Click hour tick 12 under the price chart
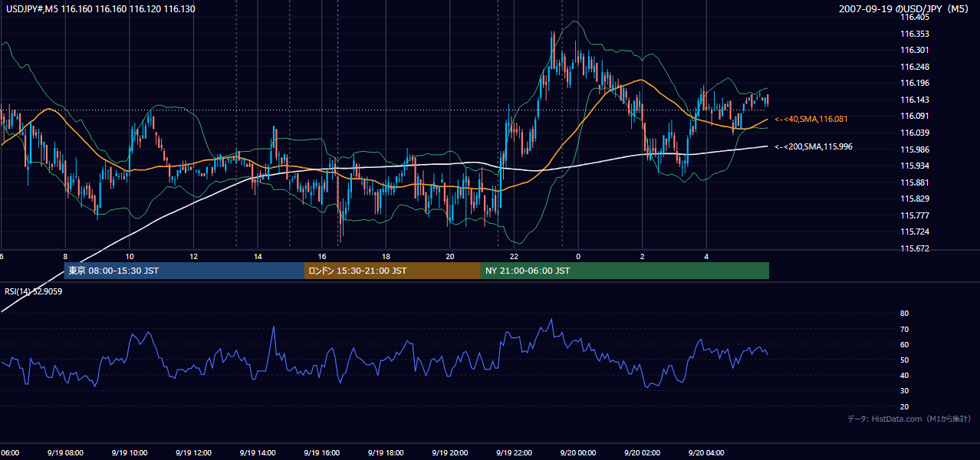 [194, 256]
